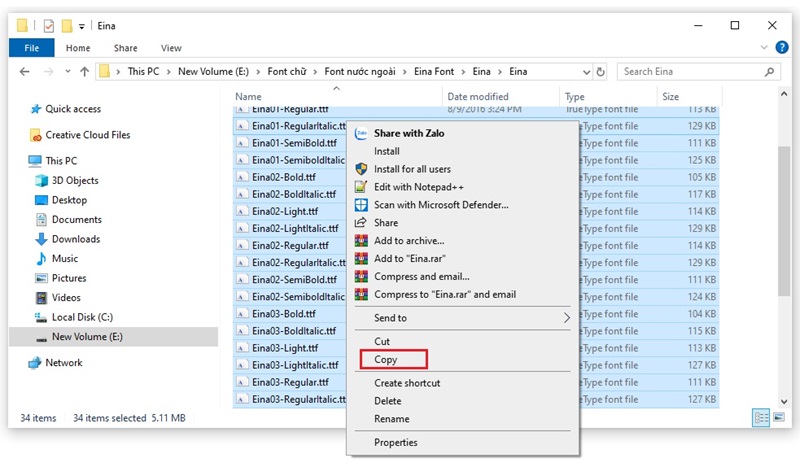Choose Delete from the context menu

pos(388,401)
